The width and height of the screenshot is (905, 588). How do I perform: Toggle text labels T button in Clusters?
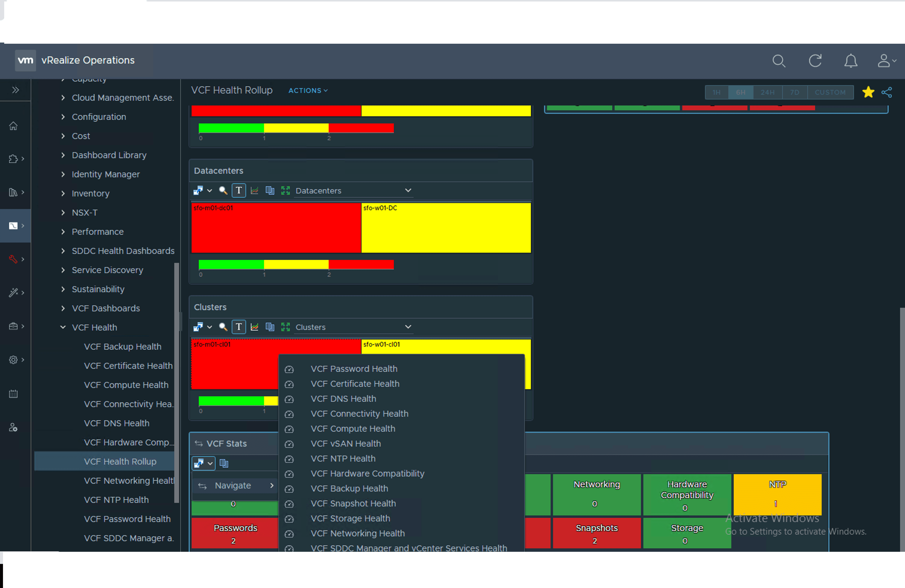(x=239, y=327)
